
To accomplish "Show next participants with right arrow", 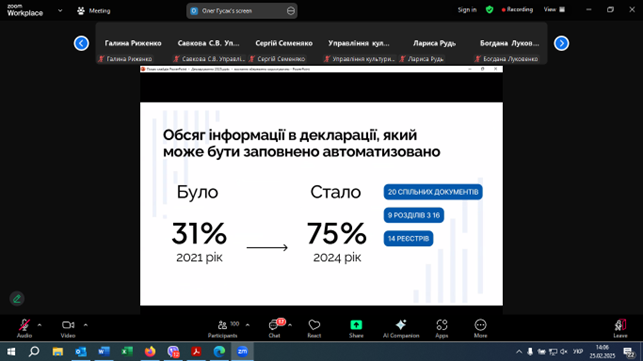I will [561, 43].
